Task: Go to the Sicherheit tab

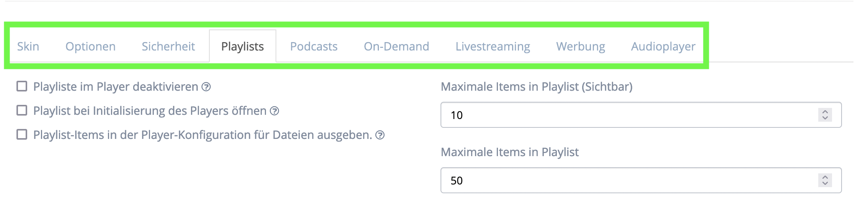Action: (168, 46)
